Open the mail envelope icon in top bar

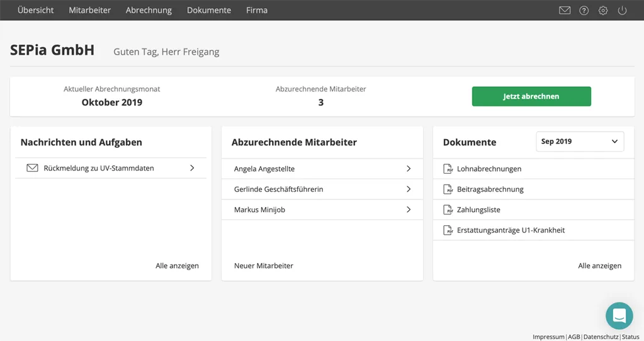click(x=565, y=10)
